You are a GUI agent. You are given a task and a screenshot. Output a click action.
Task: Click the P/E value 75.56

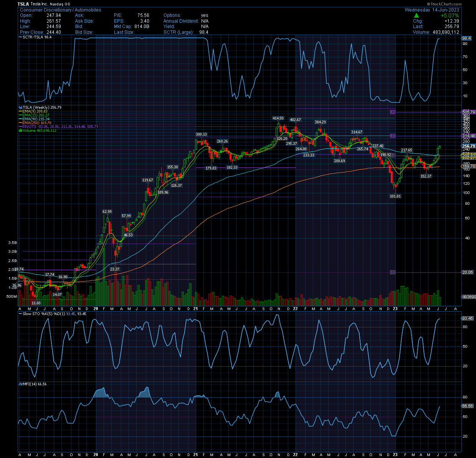pyautogui.click(x=143, y=15)
